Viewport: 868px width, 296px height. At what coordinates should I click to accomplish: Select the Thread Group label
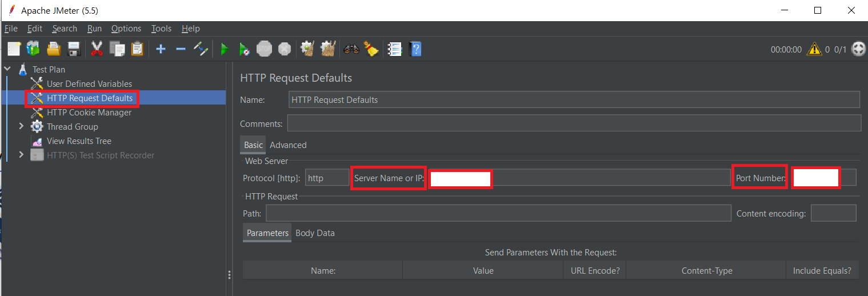(73, 127)
